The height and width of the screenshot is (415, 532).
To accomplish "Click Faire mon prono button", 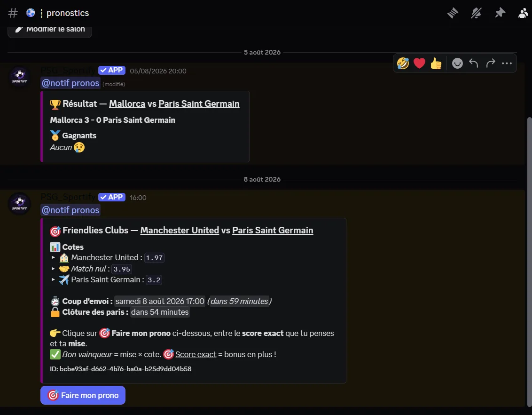I will [x=83, y=395].
